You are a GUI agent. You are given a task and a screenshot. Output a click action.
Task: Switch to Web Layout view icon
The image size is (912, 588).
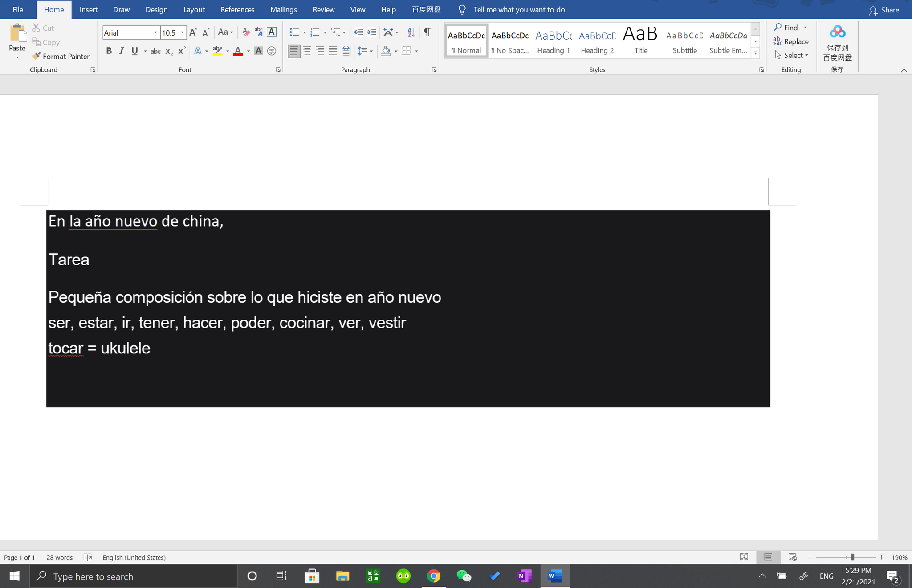tap(792, 557)
